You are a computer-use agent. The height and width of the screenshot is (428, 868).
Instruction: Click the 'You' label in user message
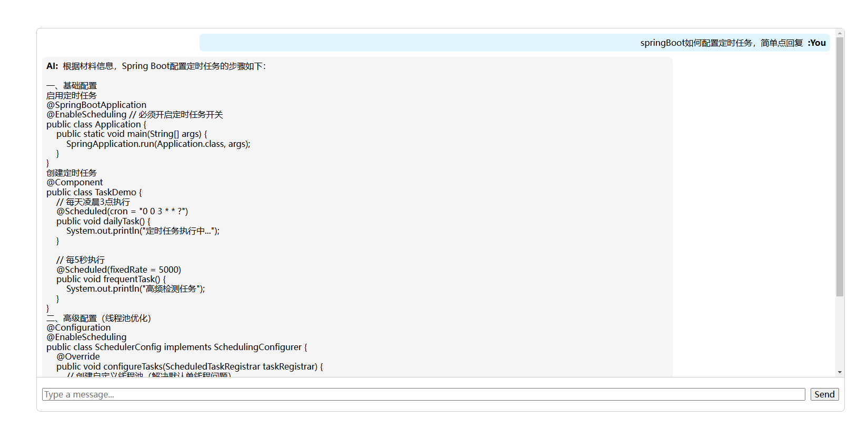[x=816, y=43]
